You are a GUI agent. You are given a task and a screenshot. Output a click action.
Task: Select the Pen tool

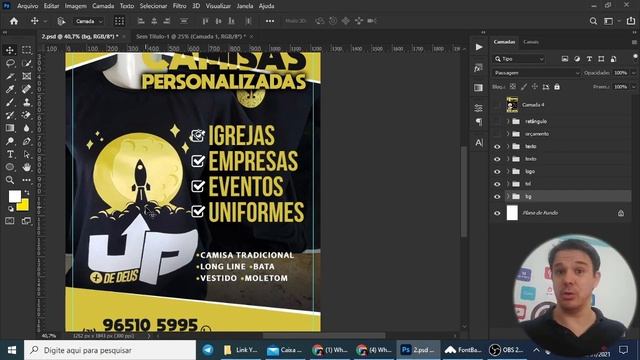click(27, 141)
